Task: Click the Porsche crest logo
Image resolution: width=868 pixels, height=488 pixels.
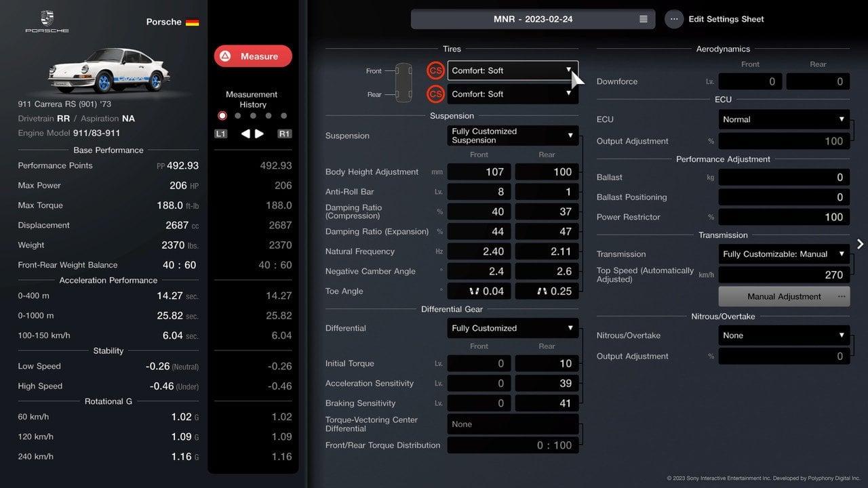Action: pos(47,18)
